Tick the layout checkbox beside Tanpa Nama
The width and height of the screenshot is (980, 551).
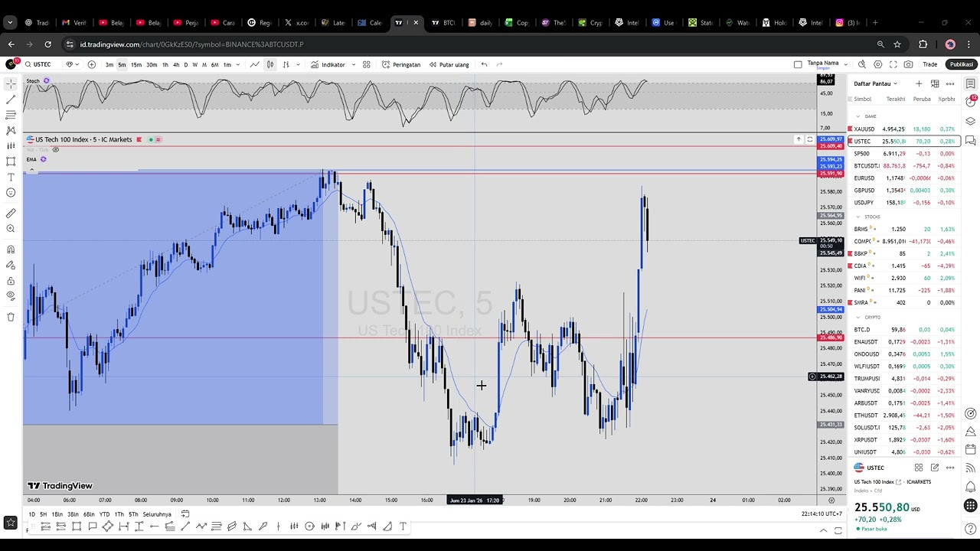(798, 64)
